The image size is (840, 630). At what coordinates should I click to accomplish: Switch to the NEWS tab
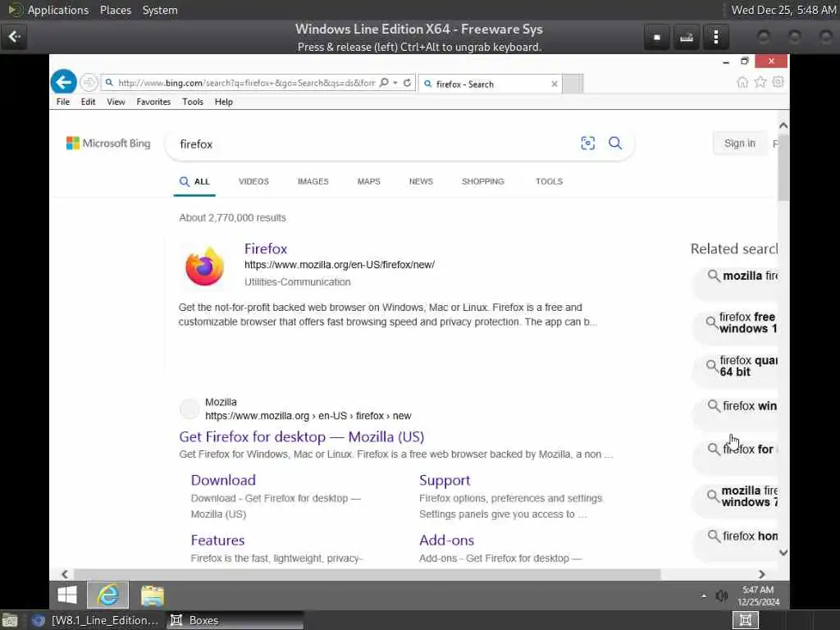point(421,181)
